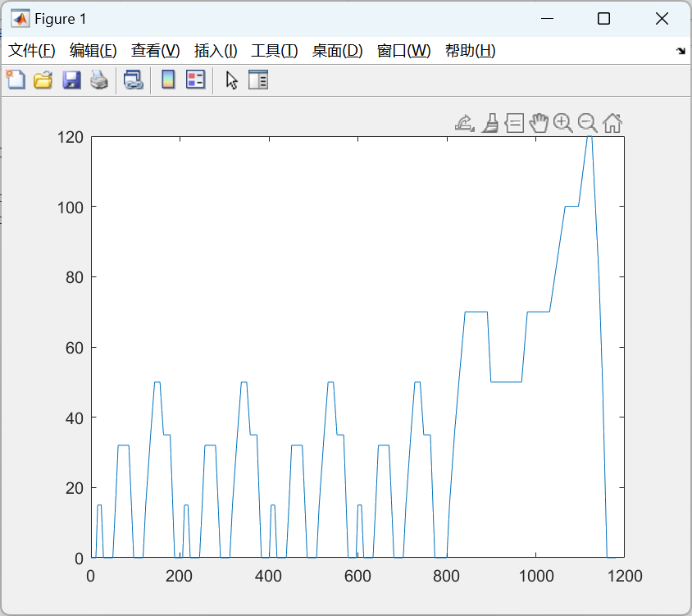Image resolution: width=692 pixels, height=616 pixels.
Task: Open the 窗口(W) menu
Action: click(x=404, y=51)
